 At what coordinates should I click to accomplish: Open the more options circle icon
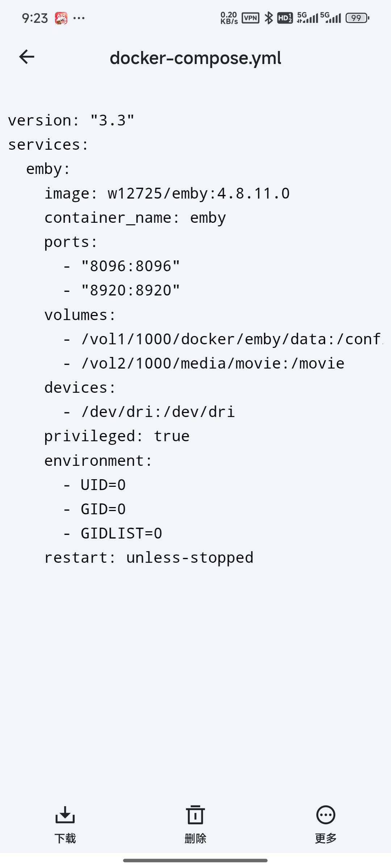coord(326,814)
